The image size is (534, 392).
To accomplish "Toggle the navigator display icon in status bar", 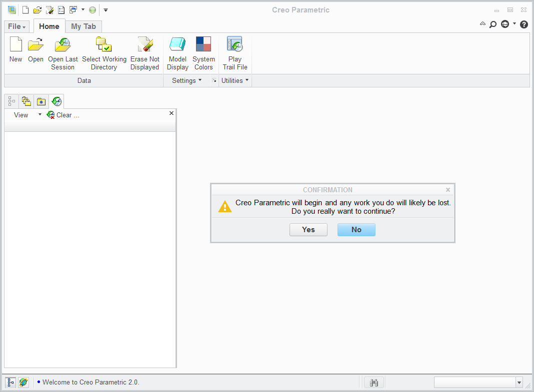I will (10, 383).
